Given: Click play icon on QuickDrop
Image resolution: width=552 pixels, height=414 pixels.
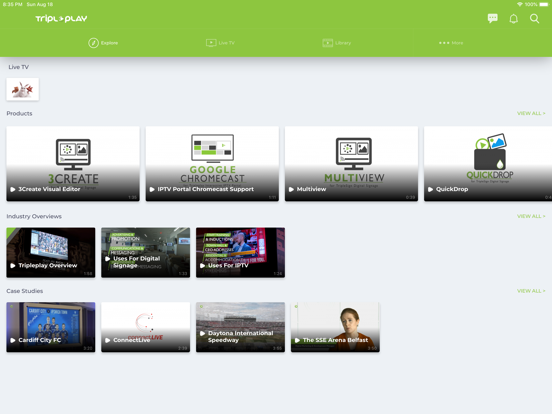Looking at the screenshot, I should click(x=430, y=189).
